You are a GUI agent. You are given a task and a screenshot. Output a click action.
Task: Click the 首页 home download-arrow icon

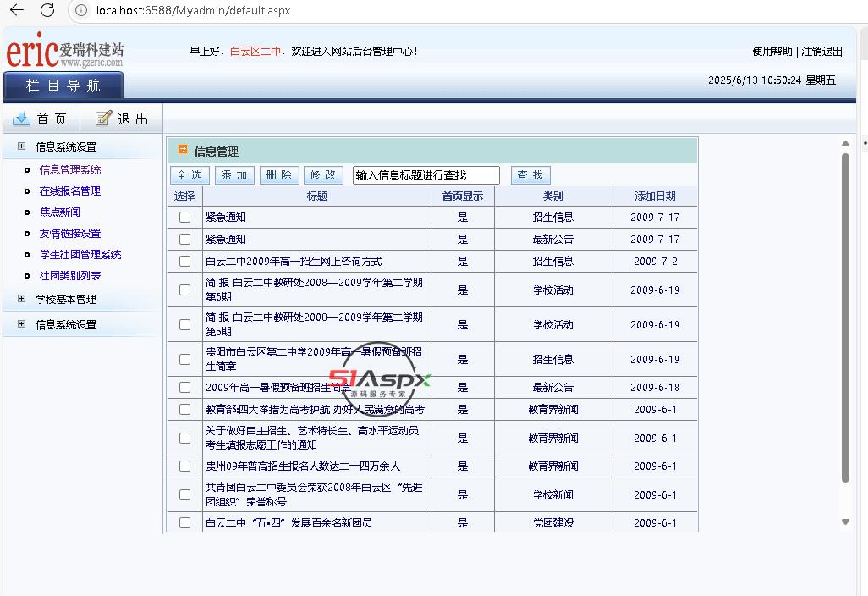(22, 119)
